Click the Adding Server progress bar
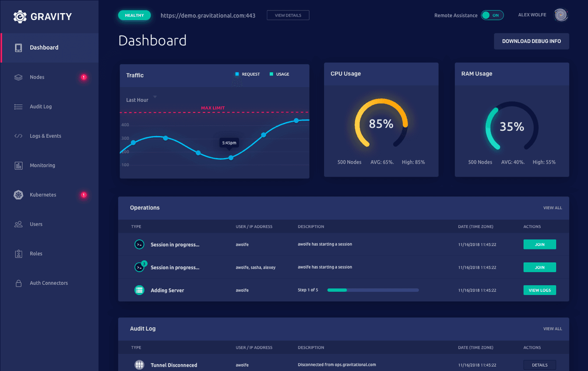Screen dimensions: 588x371 coord(373,290)
